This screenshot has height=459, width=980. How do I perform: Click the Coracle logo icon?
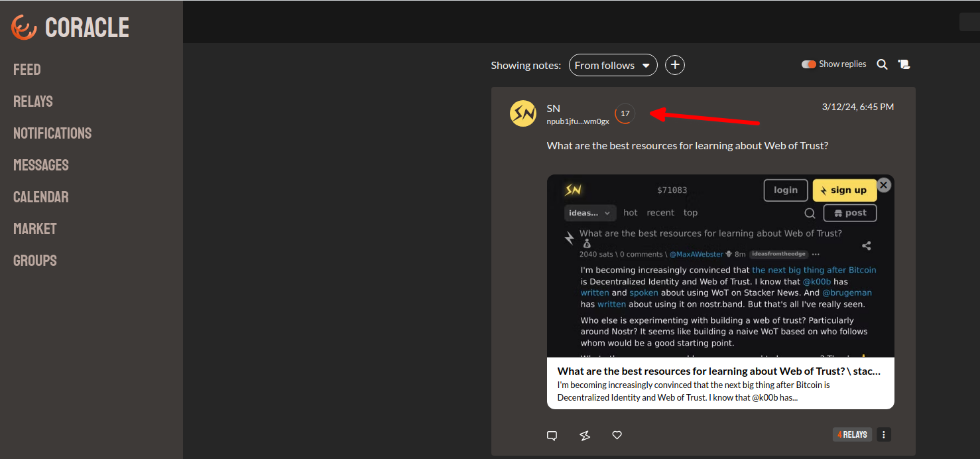25,27
